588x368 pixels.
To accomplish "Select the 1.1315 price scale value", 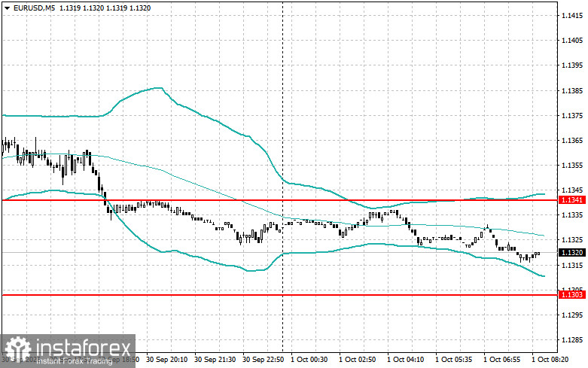I will (x=572, y=266).
